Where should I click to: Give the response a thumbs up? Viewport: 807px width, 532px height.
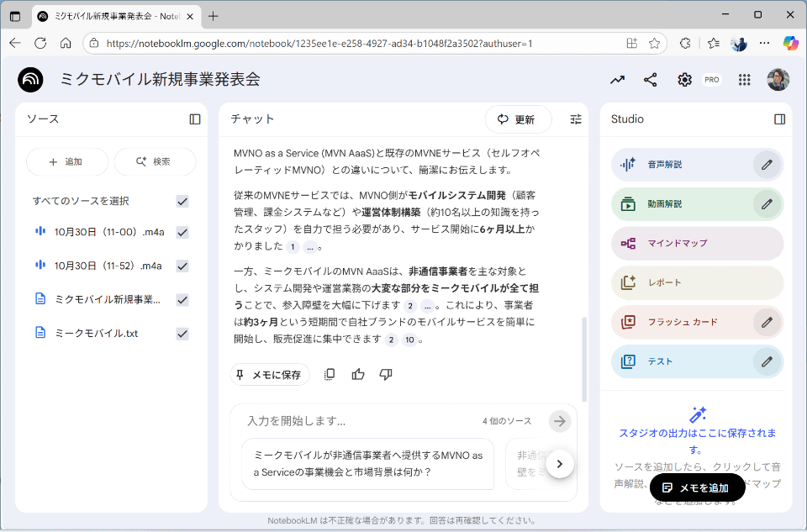358,375
